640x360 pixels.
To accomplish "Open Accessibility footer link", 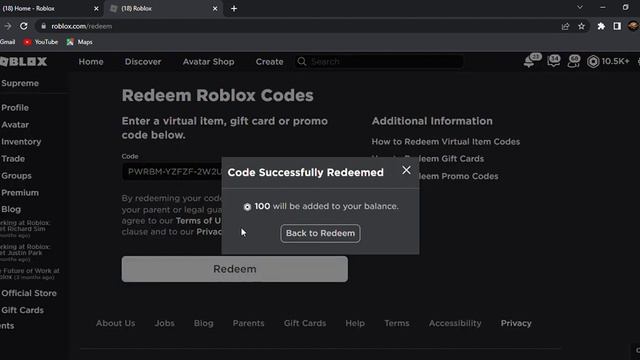I will pyautogui.click(x=455, y=323).
